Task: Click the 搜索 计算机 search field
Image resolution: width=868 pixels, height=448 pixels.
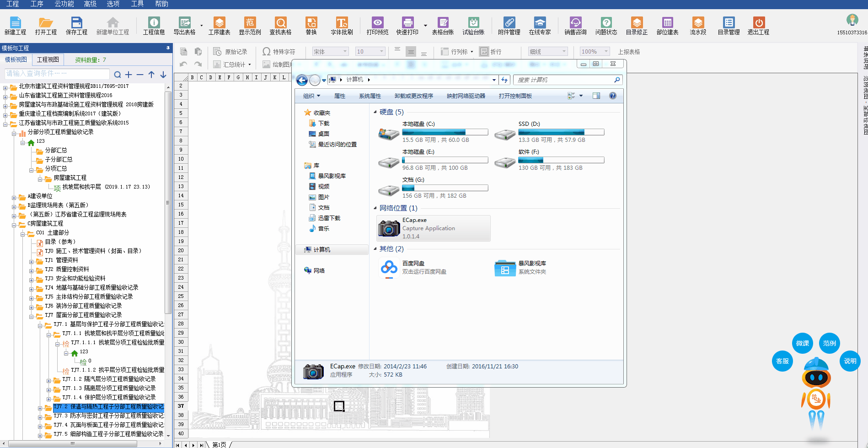Action: [564, 80]
